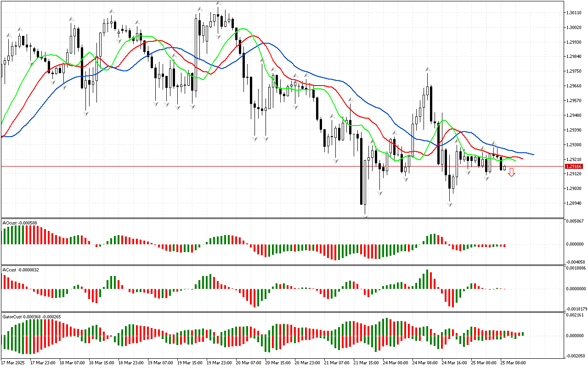Select the GatorCust 0.000368 -0.000265 label
588x368 pixels.
(32, 317)
